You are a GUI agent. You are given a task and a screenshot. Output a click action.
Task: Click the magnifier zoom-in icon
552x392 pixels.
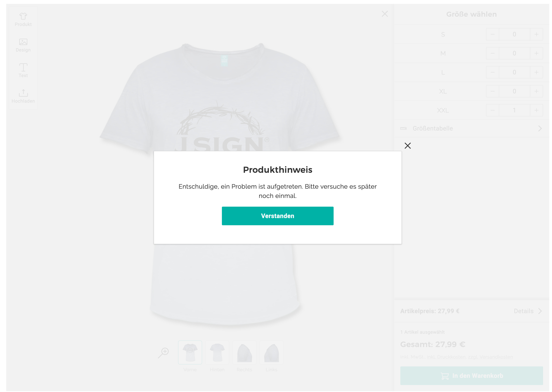(x=164, y=352)
